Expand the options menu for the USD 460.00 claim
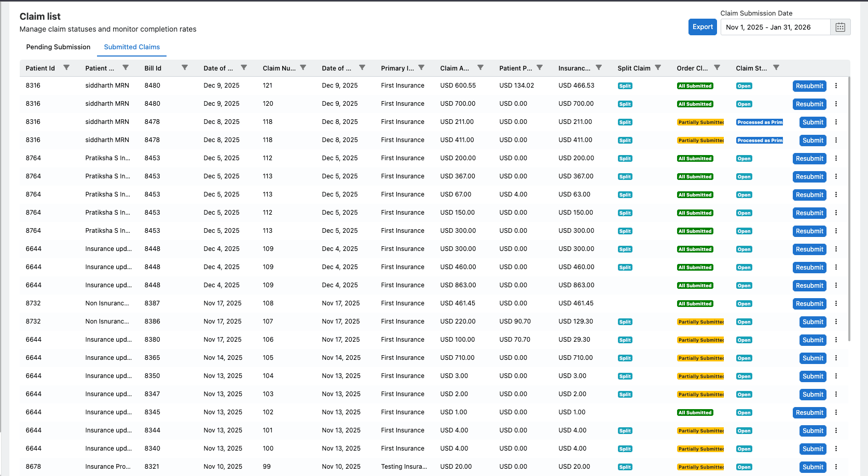The image size is (868, 476). point(836,267)
